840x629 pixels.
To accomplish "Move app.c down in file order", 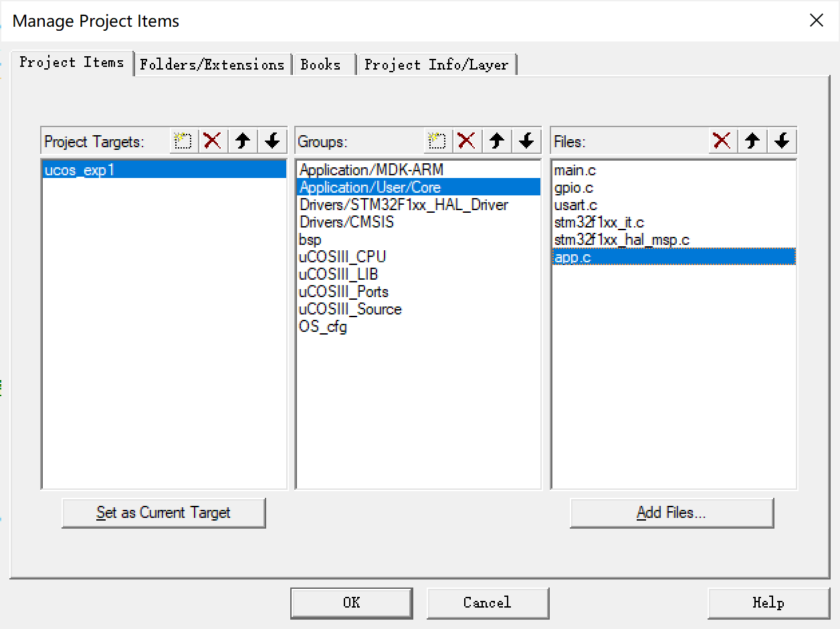I will [x=780, y=141].
